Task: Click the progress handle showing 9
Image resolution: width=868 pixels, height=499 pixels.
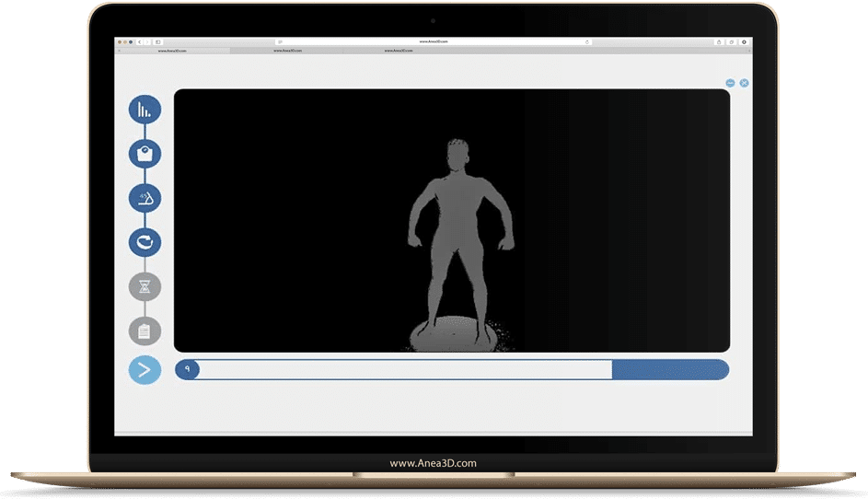Action: [187, 369]
